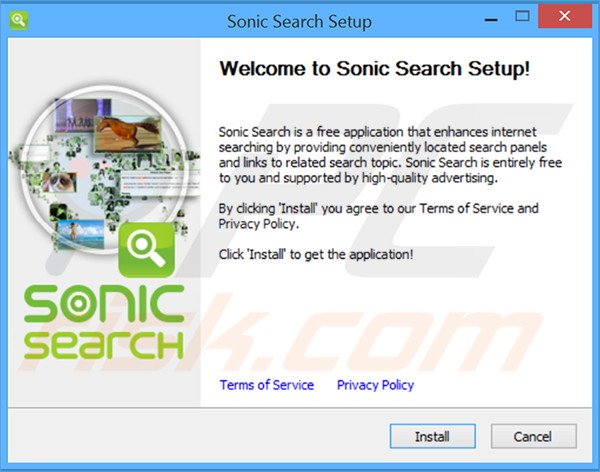600x472 pixels.
Task: Close the Sonic Search Setup window
Action: 565,16
